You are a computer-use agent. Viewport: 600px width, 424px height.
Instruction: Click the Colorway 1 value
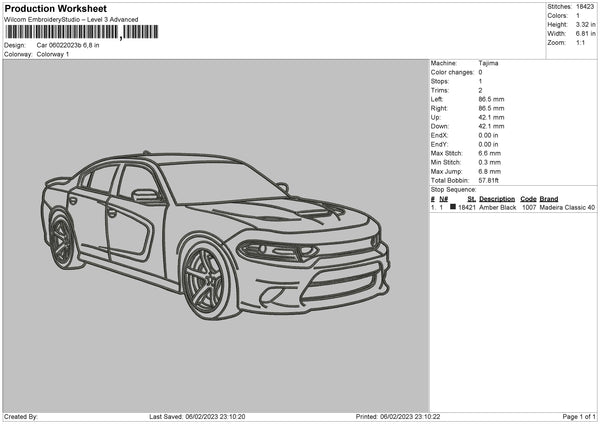tap(52, 54)
